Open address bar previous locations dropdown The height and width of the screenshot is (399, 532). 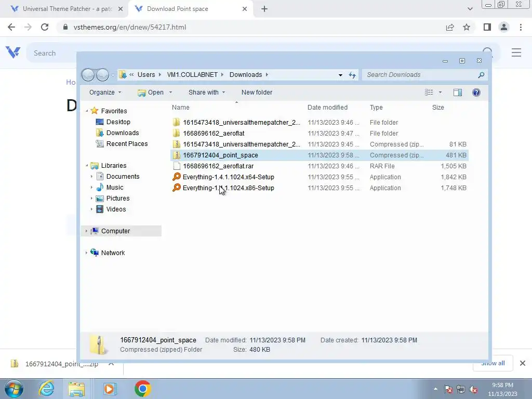(340, 75)
